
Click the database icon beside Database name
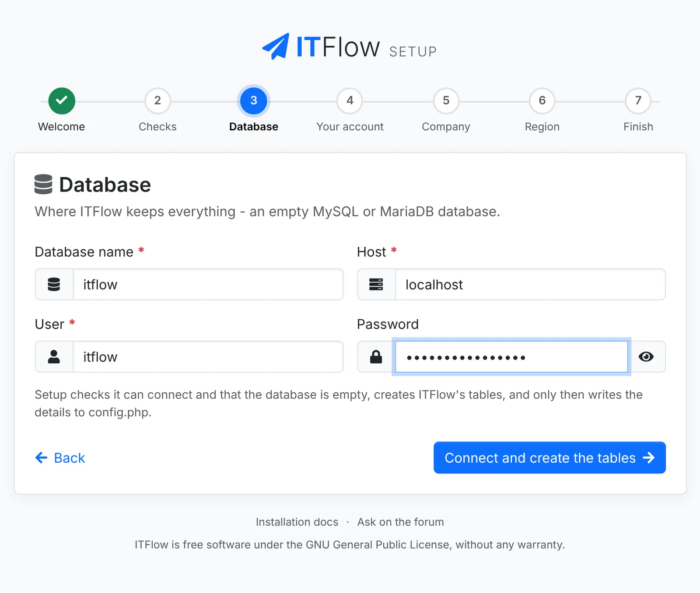[x=54, y=284]
